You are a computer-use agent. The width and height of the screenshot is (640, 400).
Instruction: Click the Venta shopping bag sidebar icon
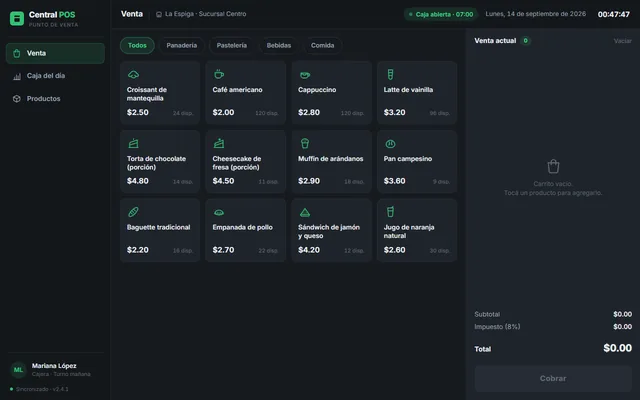[17, 53]
